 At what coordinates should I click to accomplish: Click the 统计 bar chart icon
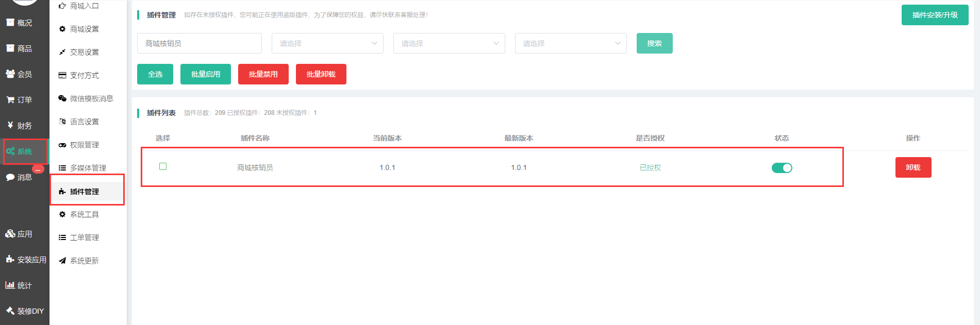click(10, 285)
